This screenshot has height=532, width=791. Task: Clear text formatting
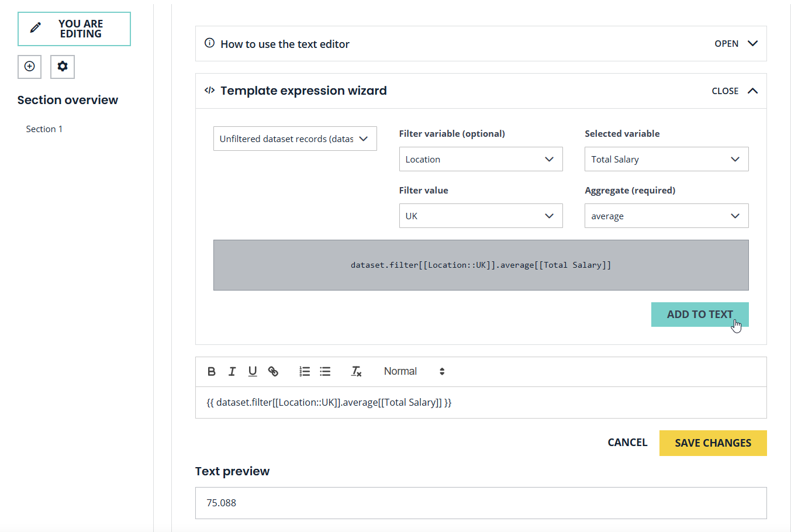(x=356, y=371)
